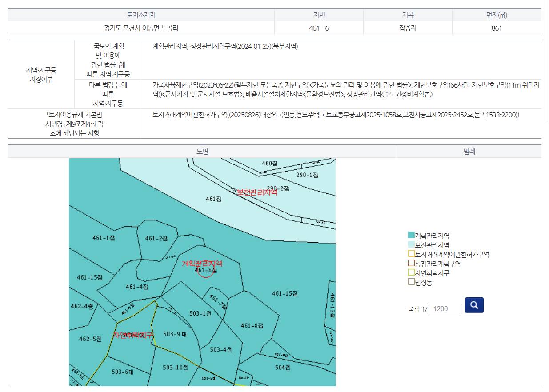Click the 지목 column header
This screenshot has height=392, width=549.
408,15
